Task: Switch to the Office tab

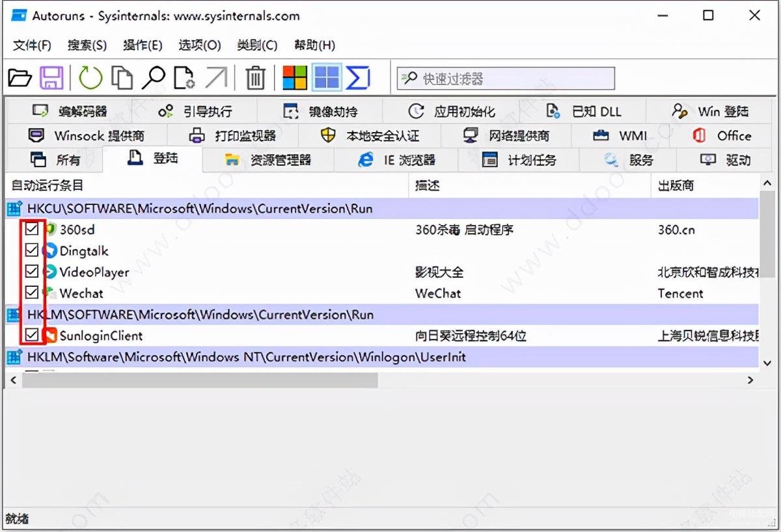Action: (722, 136)
